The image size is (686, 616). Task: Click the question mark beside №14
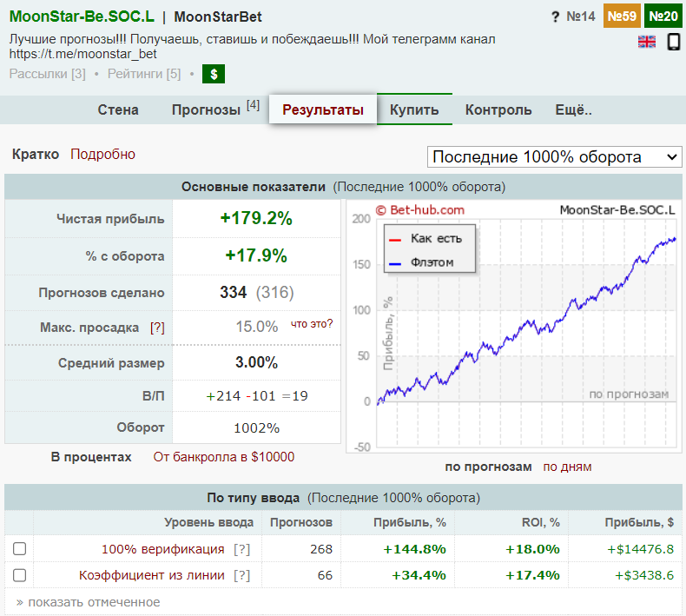[x=555, y=17]
